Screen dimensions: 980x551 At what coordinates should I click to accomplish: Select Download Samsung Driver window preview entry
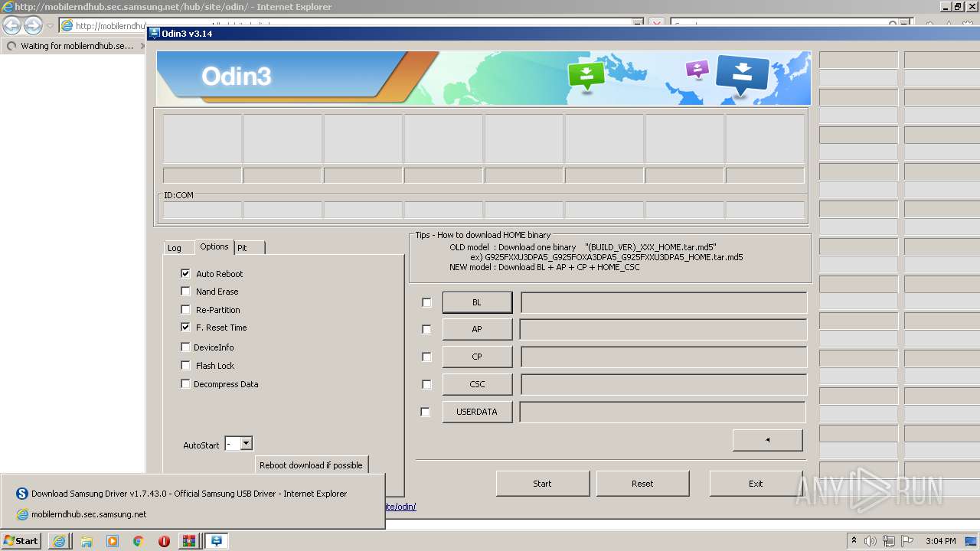190,494
